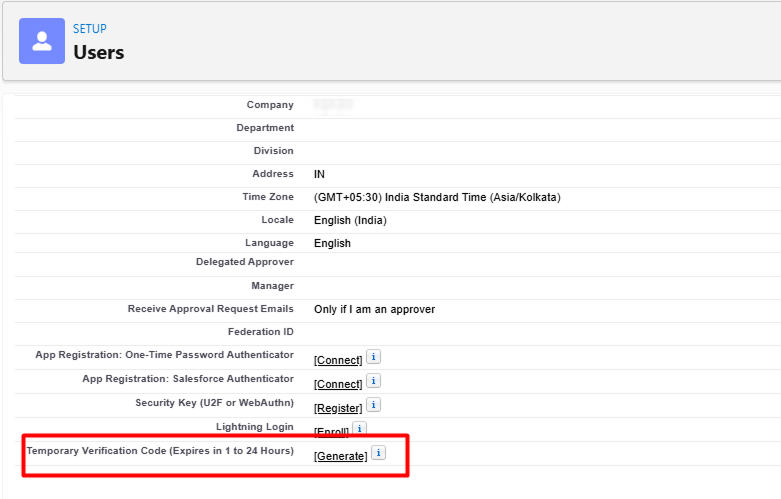Click the SETUP breadcrumb text

[x=90, y=29]
